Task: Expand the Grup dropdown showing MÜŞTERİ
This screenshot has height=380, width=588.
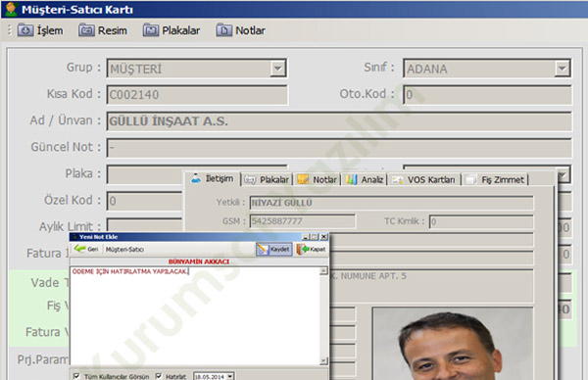Action: tap(278, 69)
